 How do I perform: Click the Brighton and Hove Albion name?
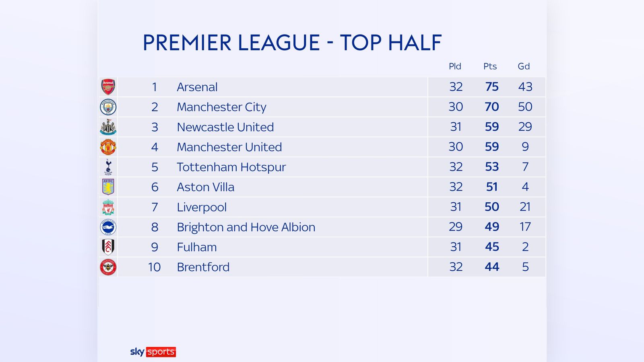click(246, 227)
